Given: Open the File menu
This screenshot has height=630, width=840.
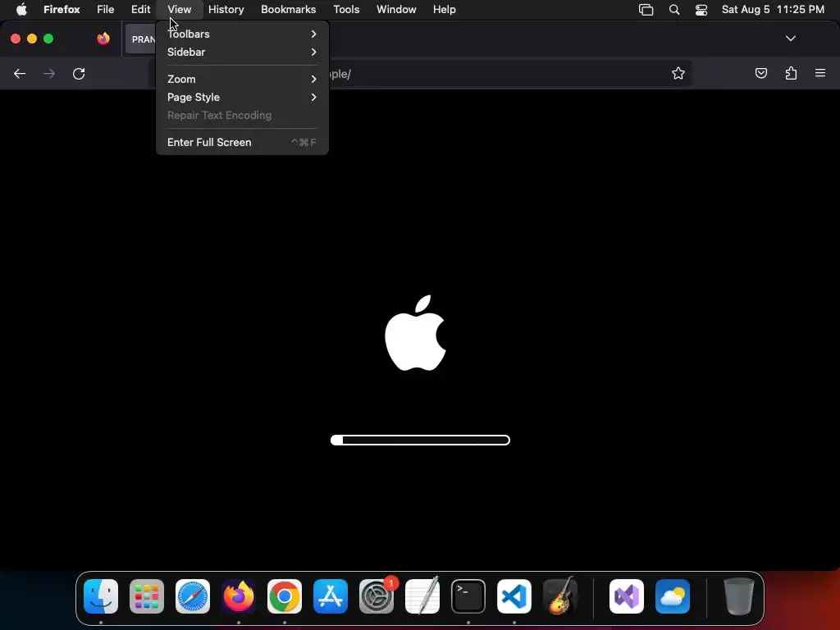Looking at the screenshot, I should pos(106,10).
